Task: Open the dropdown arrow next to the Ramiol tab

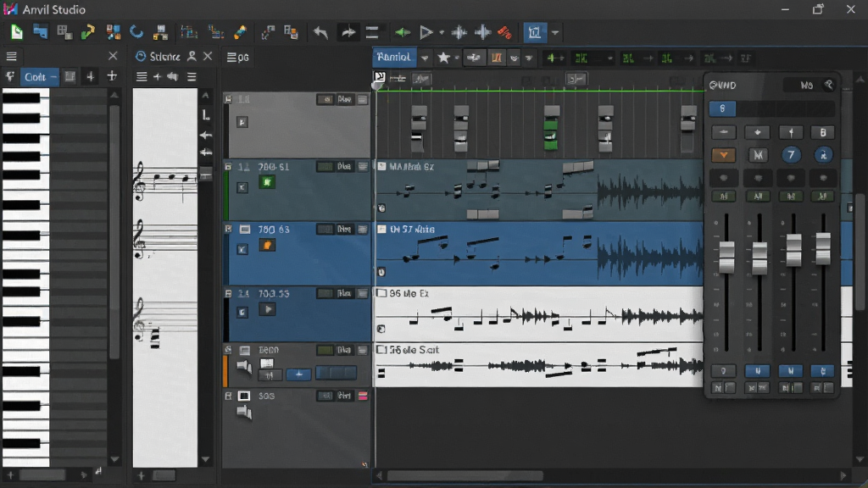Action: pyautogui.click(x=425, y=58)
